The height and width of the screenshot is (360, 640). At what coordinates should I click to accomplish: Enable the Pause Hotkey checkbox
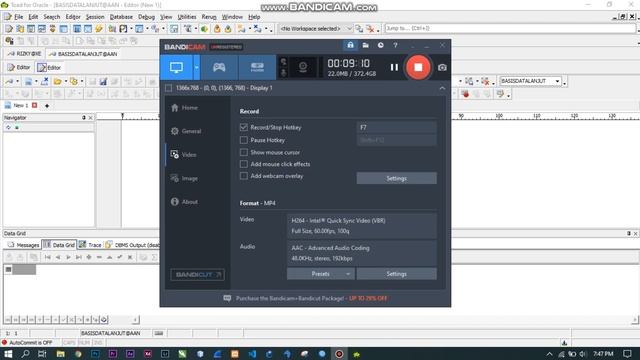244,140
